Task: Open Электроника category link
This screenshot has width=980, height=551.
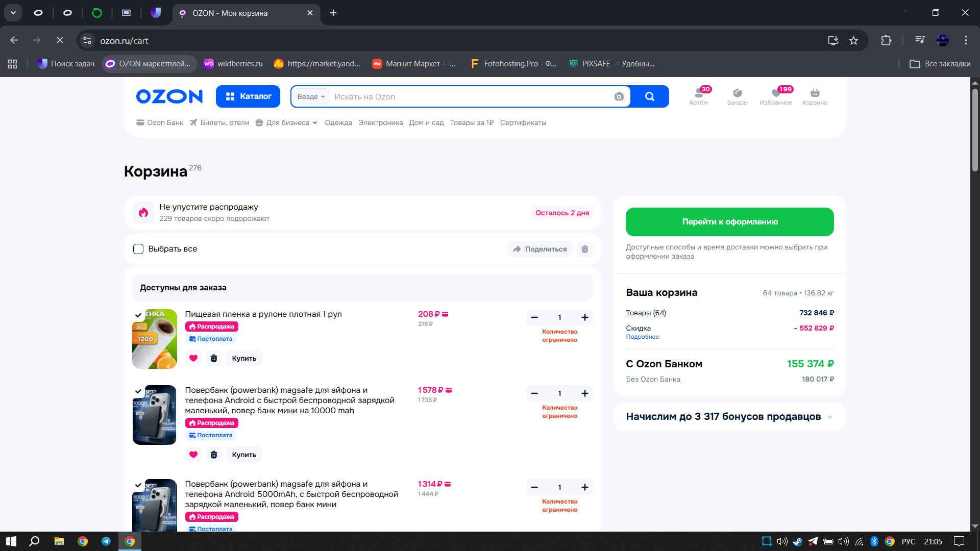Action: (x=380, y=122)
